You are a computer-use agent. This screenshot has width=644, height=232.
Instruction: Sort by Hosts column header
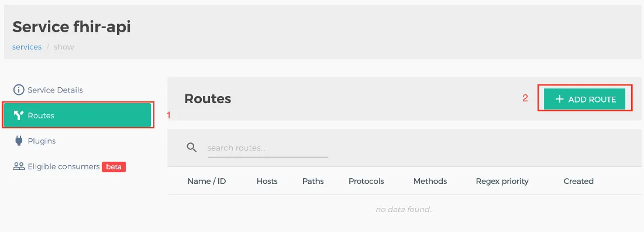point(267,181)
